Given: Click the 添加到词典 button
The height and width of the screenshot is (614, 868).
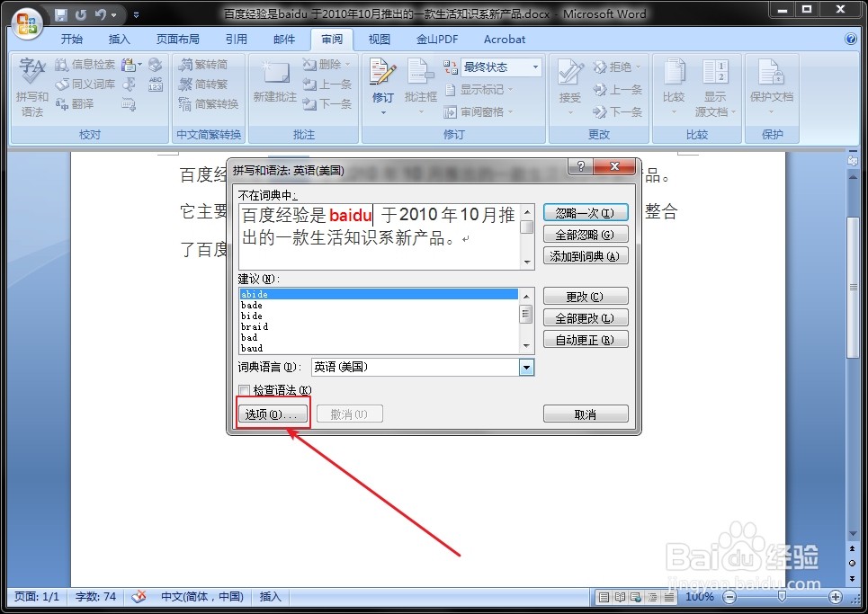Looking at the screenshot, I should 586,256.
